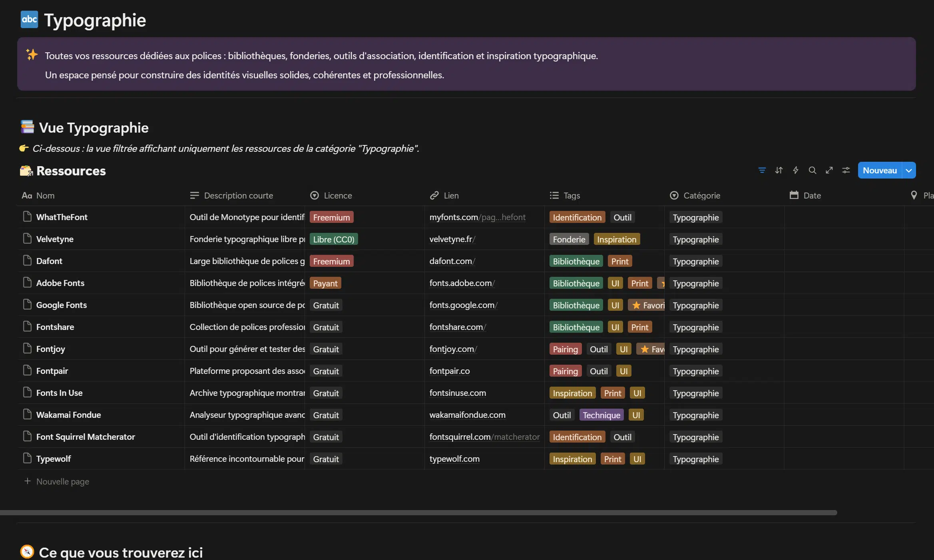Open the Catégorie column header menu
The image size is (934, 560).
point(701,195)
